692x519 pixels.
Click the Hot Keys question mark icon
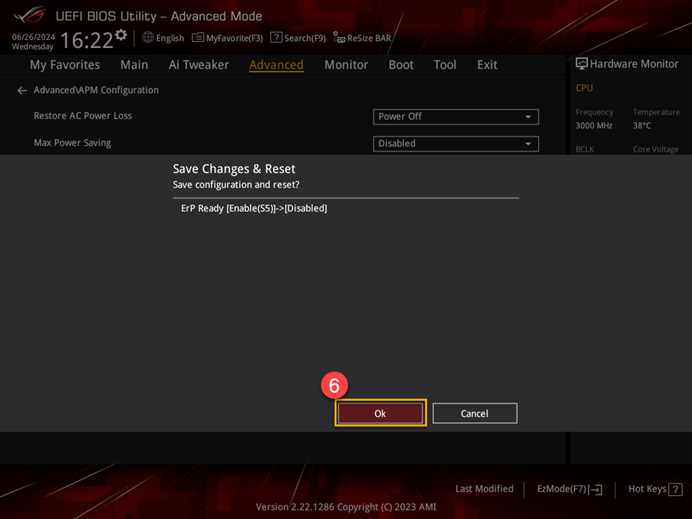675,489
